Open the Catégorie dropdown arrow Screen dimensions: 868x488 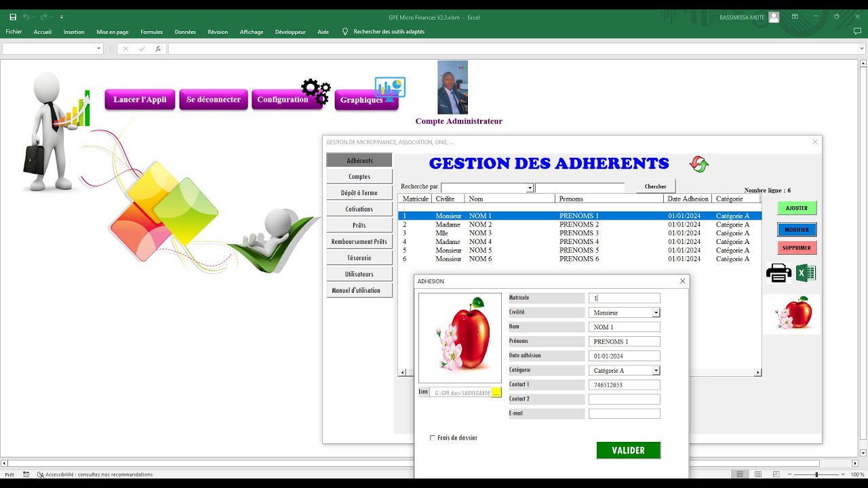[656, 370]
